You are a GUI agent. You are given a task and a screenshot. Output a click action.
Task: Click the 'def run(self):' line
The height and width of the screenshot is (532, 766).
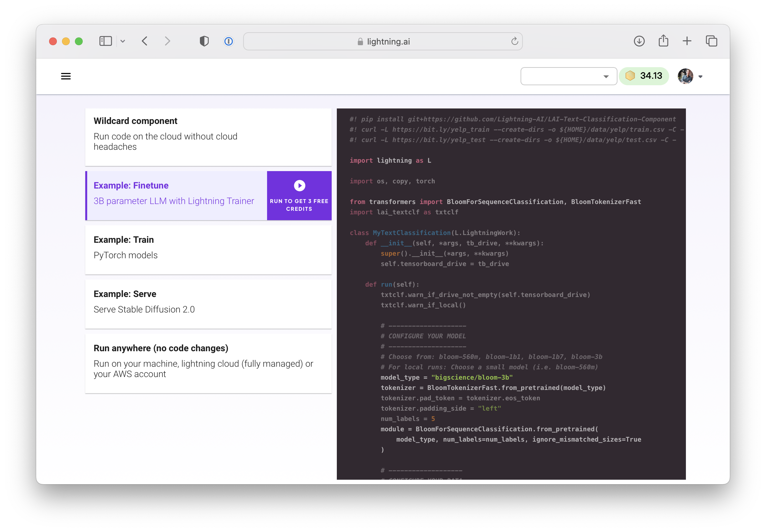(x=392, y=285)
